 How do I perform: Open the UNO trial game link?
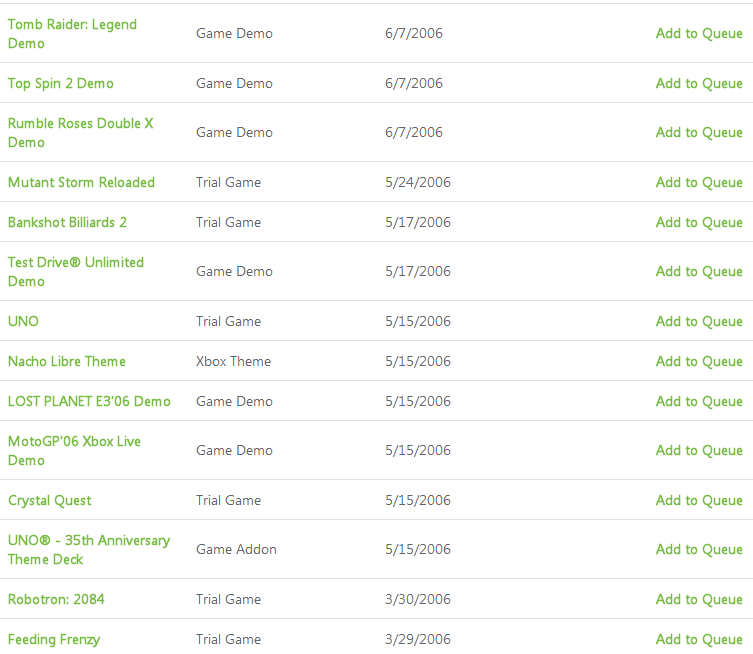click(x=23, y=321)
